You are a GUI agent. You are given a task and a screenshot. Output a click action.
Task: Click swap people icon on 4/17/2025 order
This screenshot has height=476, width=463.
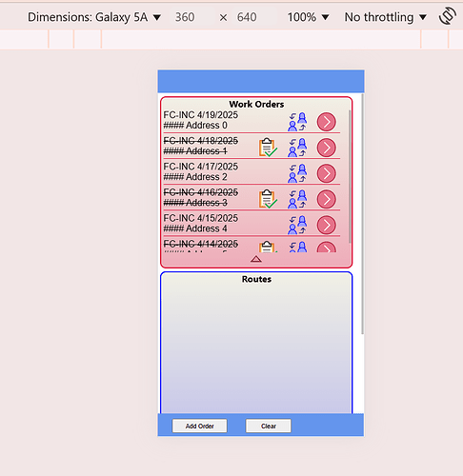click(x=297, y=173)
